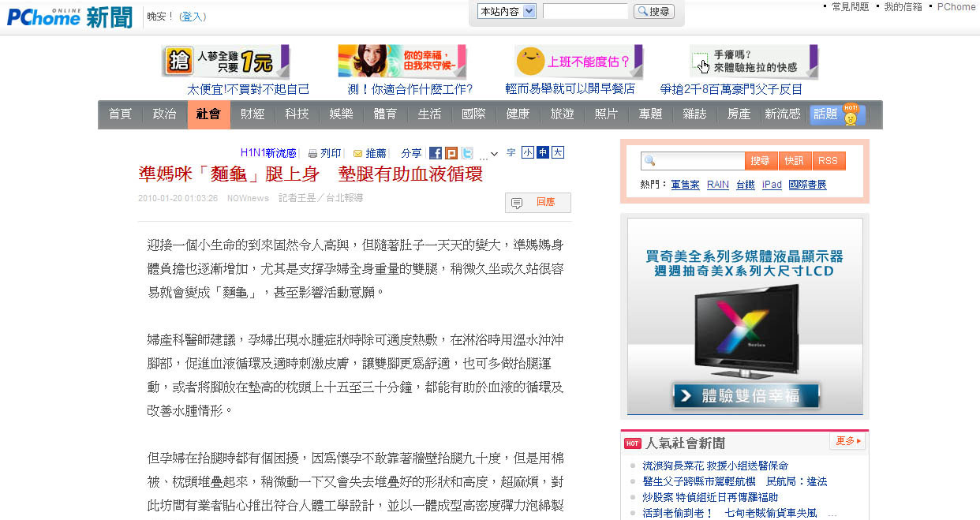
Task: Click ad link 輕而易舉就可以開早餐店
Action: coord(570,89)
